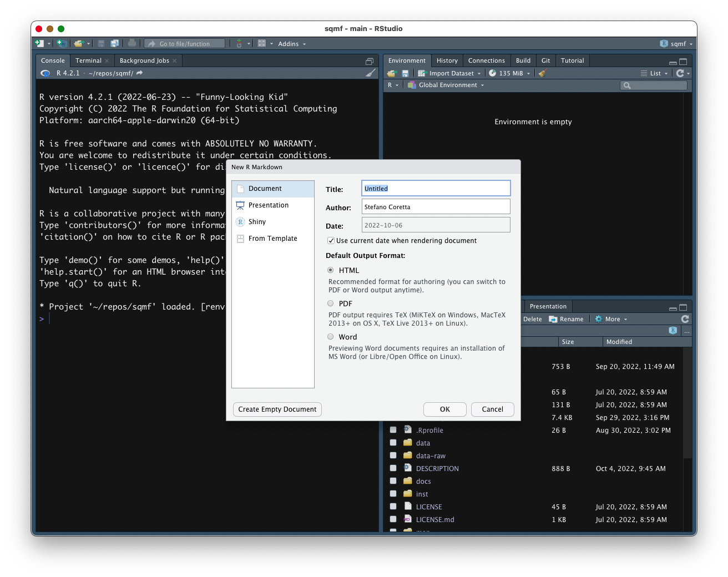Open the Addins dropdown menu

click(x=292, y=44)
